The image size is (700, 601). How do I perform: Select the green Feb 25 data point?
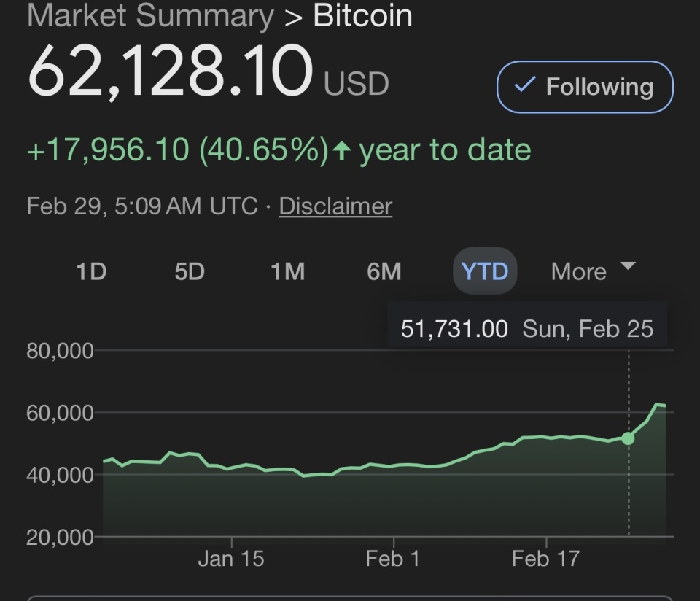pos(628,438)
